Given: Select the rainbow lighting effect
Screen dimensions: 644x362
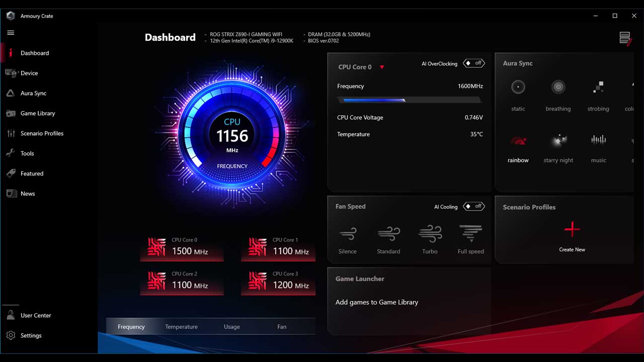Looking at the screenshot, I should pyautogui.click(x=518, y=149).
